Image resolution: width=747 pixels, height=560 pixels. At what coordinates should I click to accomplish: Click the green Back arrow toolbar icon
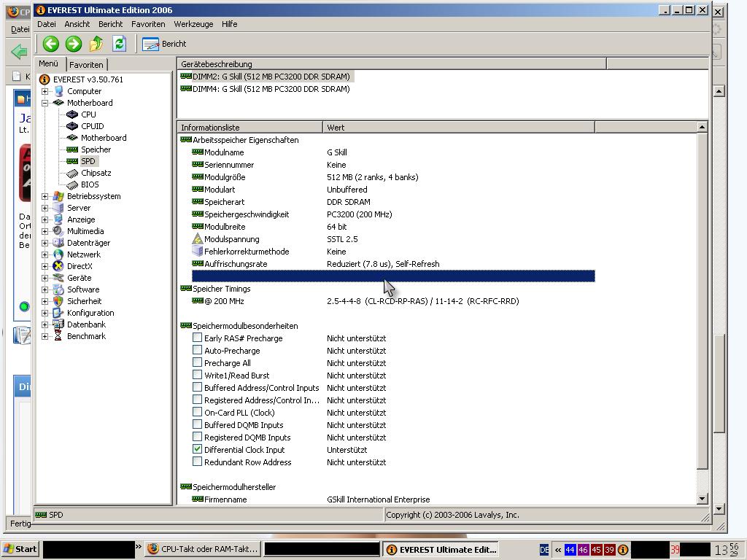(x=50, y=44)
